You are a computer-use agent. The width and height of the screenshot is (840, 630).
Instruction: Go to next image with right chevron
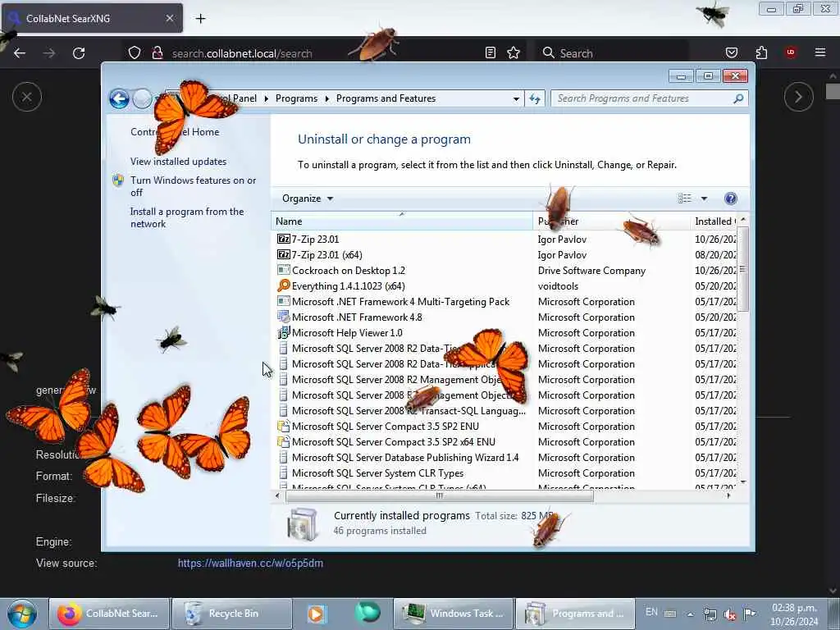point(798,97)
